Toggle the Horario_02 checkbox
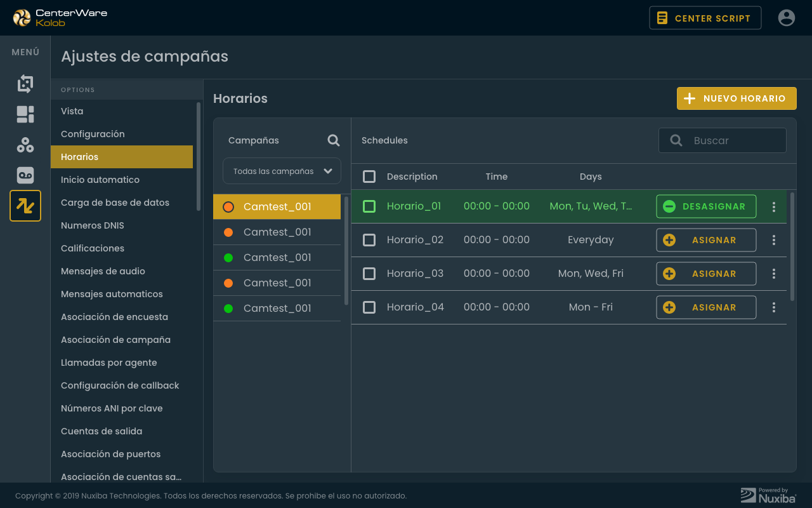 [369, 240]
